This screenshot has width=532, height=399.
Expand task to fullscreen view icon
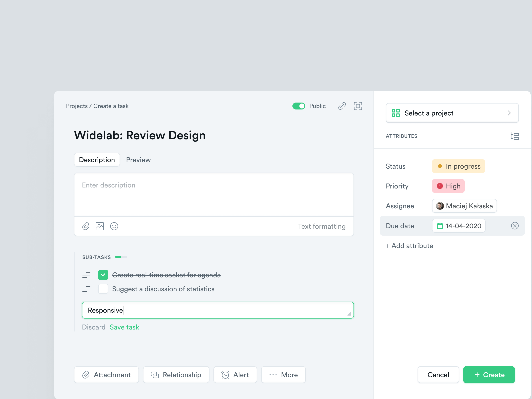pos(358,106)
